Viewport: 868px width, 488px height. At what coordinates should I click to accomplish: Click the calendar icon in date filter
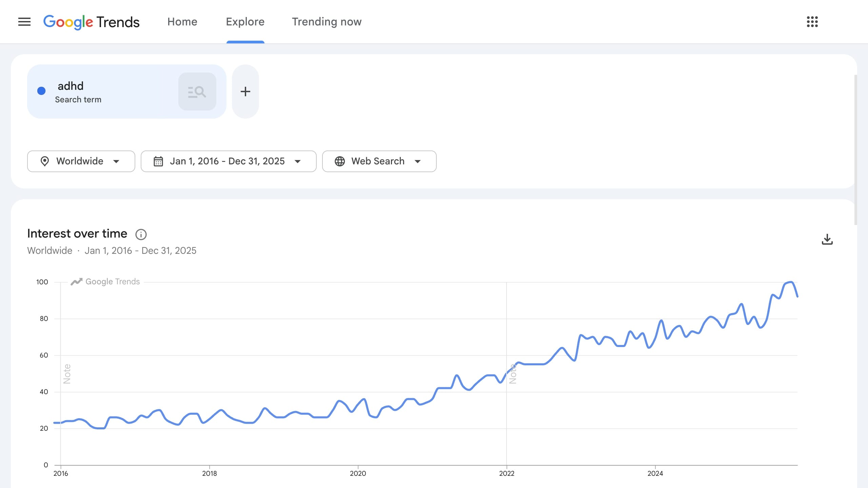[158, 161]
